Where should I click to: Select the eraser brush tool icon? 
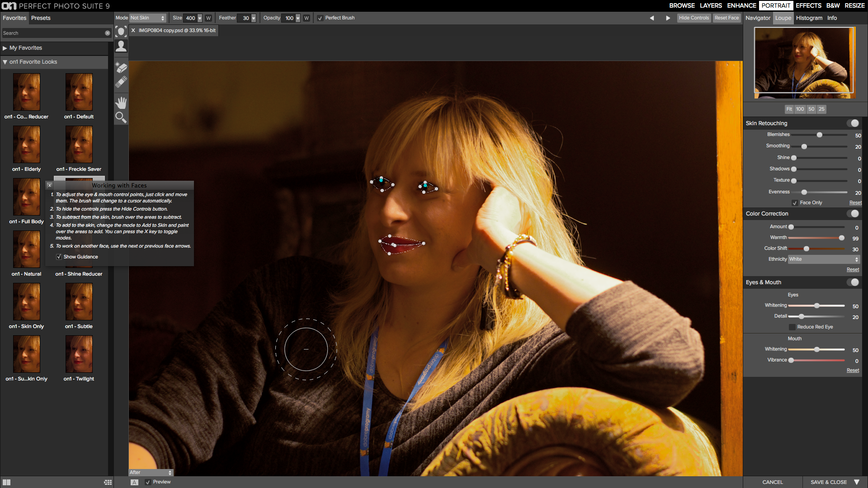[121, 67]
